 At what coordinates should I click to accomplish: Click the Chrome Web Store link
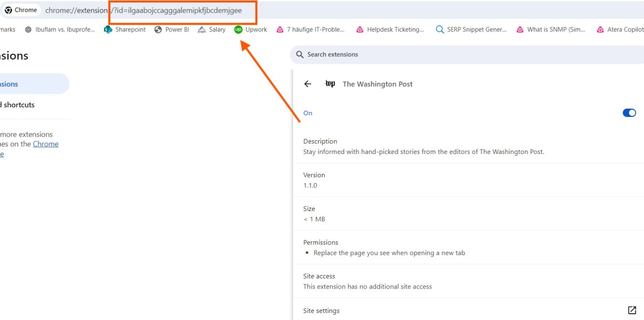coord(45,144)
